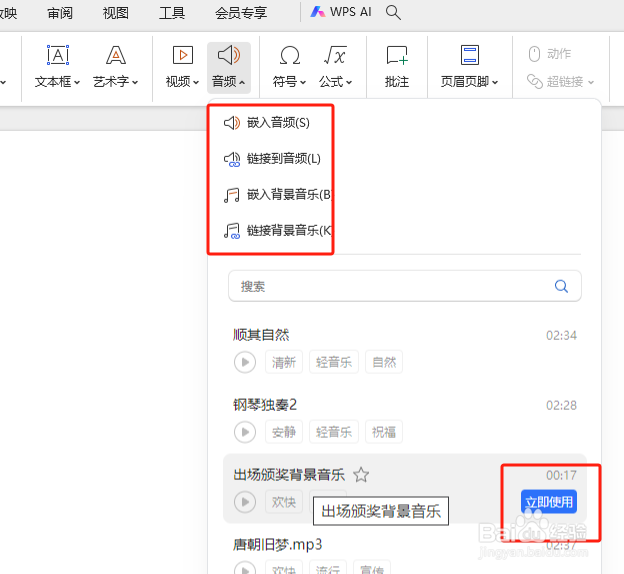Screen dimensions: 624x574
Task: Select the 顺其自然 track title
Action: coord(261,335)
